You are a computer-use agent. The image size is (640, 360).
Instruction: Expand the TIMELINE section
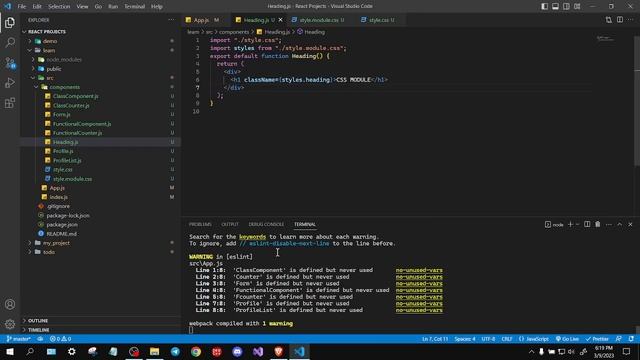click(x=38, y=330)
